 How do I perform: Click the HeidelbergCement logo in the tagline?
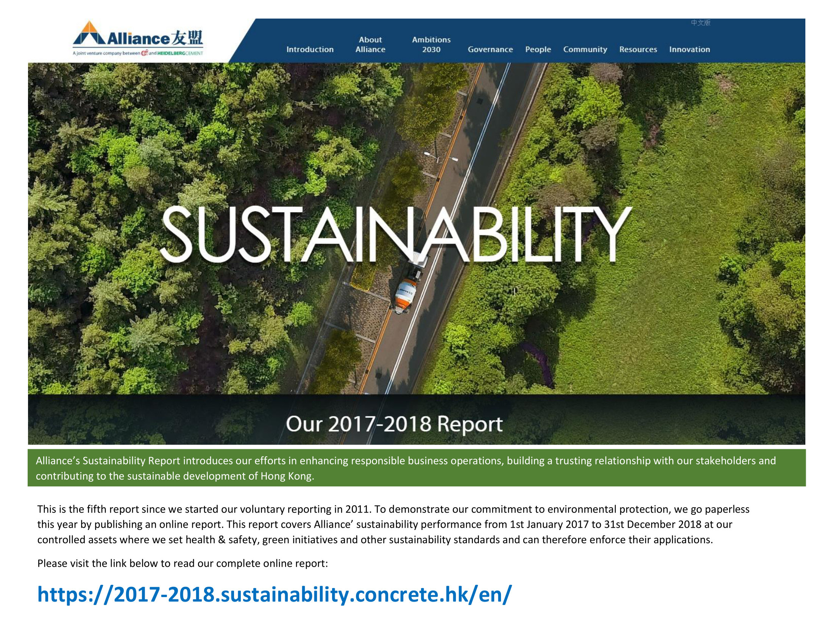(180, 53)
